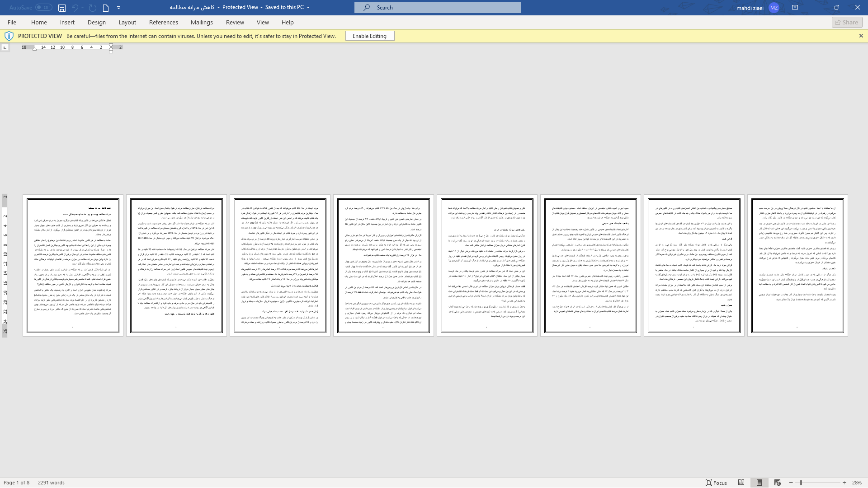The height and width of the screenshot is (488, 868).
Task: Click the New blank document icon
Action: [106, 8]
